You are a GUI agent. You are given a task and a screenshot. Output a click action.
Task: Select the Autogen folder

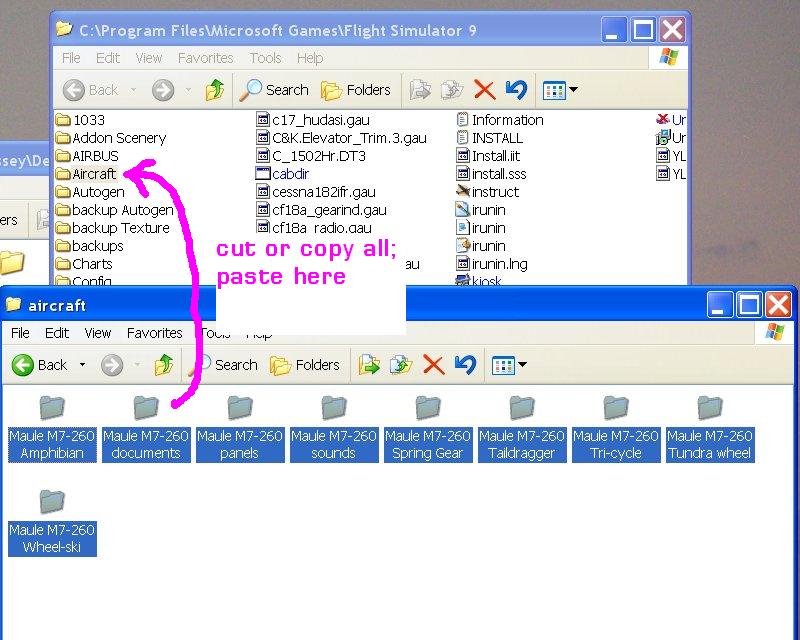(x=90, y=192)
